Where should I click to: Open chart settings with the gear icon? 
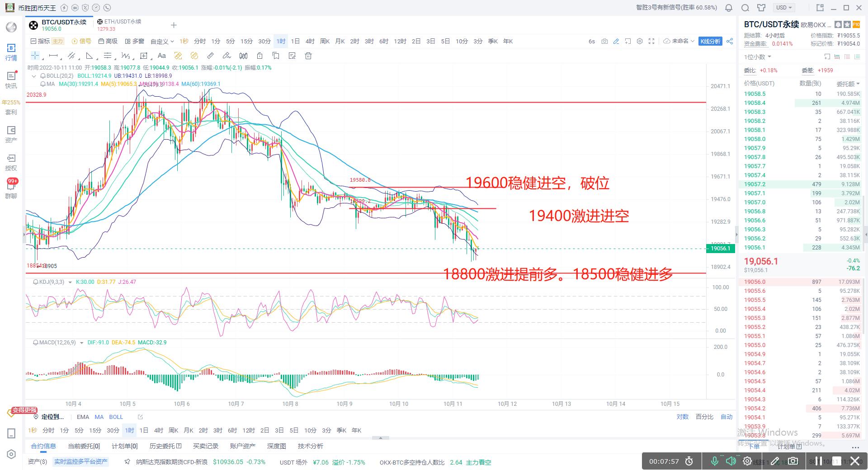[x=639, y=41]
